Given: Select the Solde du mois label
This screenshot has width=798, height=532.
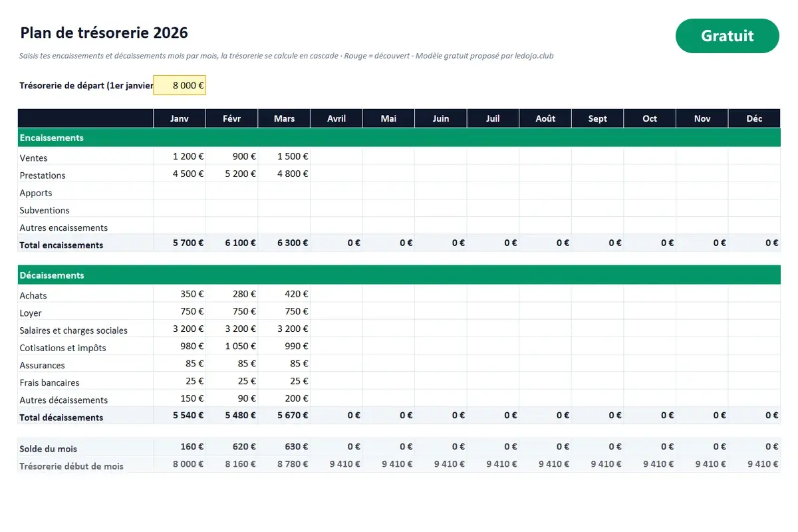Looking at the screenshot, I should pos(49,449).
